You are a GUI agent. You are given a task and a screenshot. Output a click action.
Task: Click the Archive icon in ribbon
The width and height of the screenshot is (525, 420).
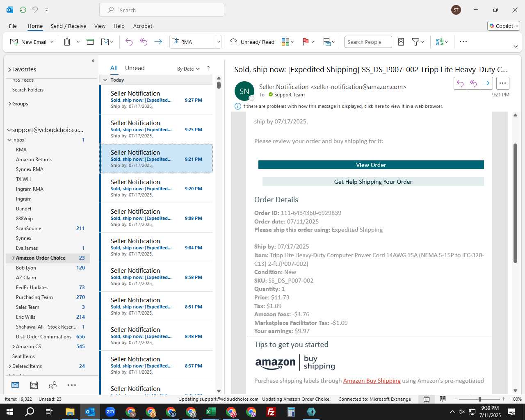90,42
